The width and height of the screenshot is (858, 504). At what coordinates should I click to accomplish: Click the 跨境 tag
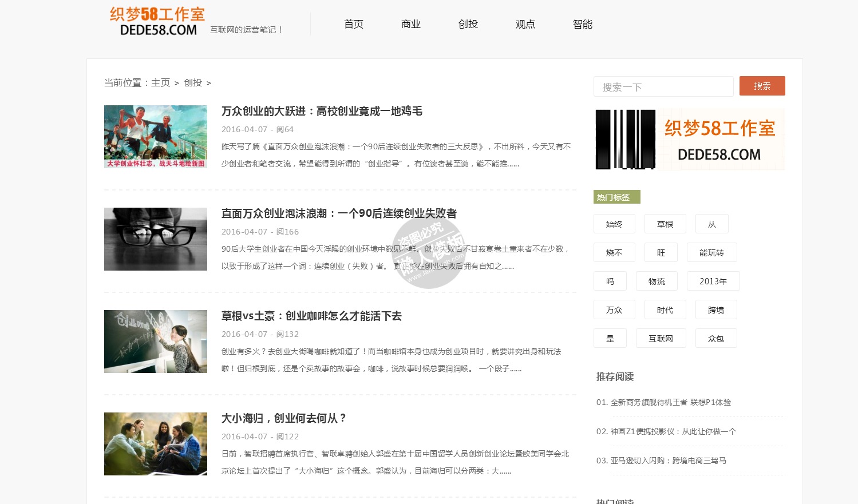[716, 310]
